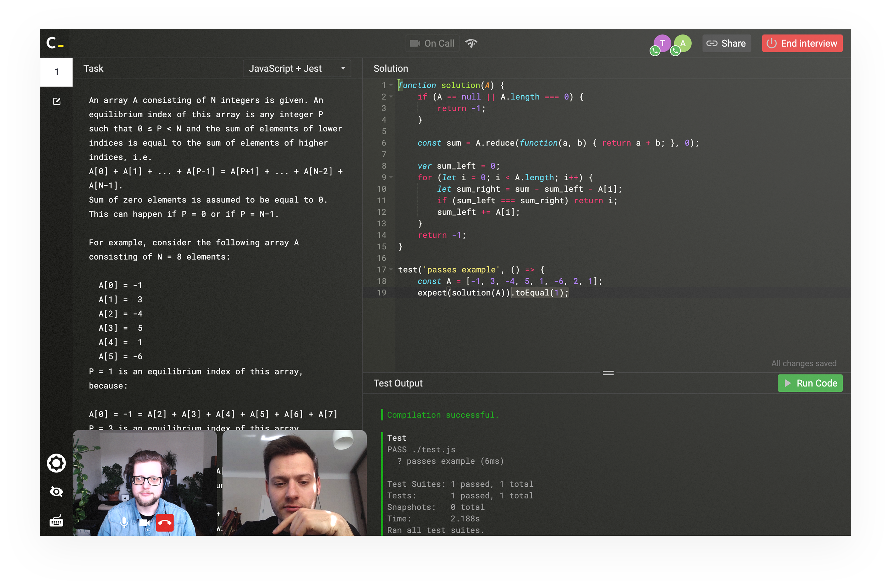Image resolution: width=892 pixels, height=588 pixels.
Task: Mute the microphone in the video call
Action: click(124, 522)
